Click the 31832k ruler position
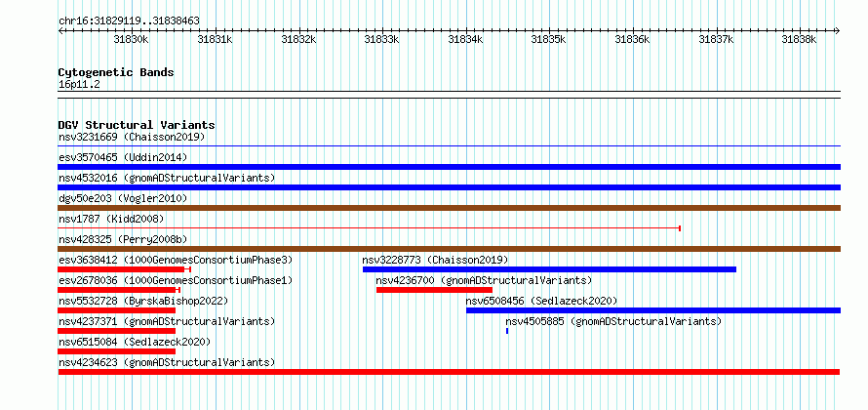The width and height of the screenshot is (868, 410). point(298,39)
